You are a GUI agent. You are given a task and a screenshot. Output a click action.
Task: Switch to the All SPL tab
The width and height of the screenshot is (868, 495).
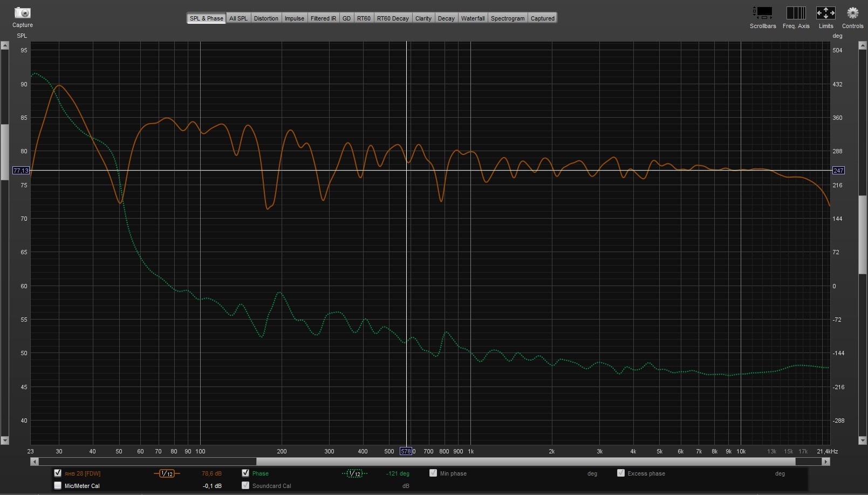[x=238, y=18]
